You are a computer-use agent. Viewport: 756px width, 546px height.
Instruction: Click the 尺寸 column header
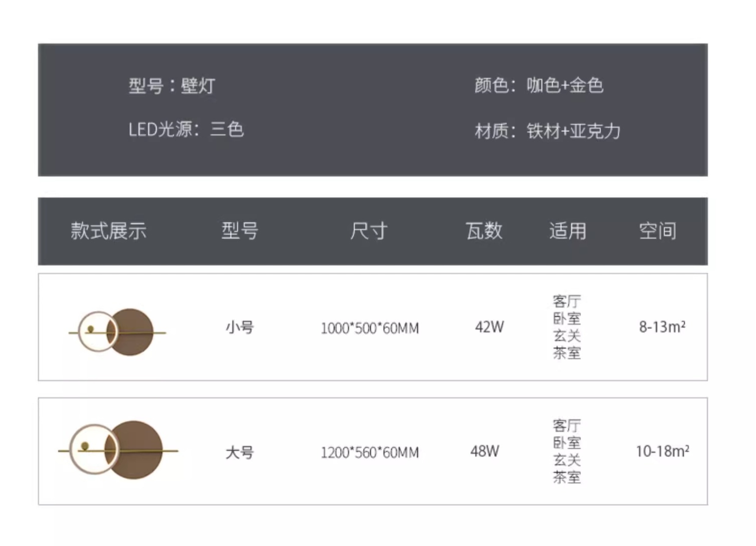pos(369,231)
